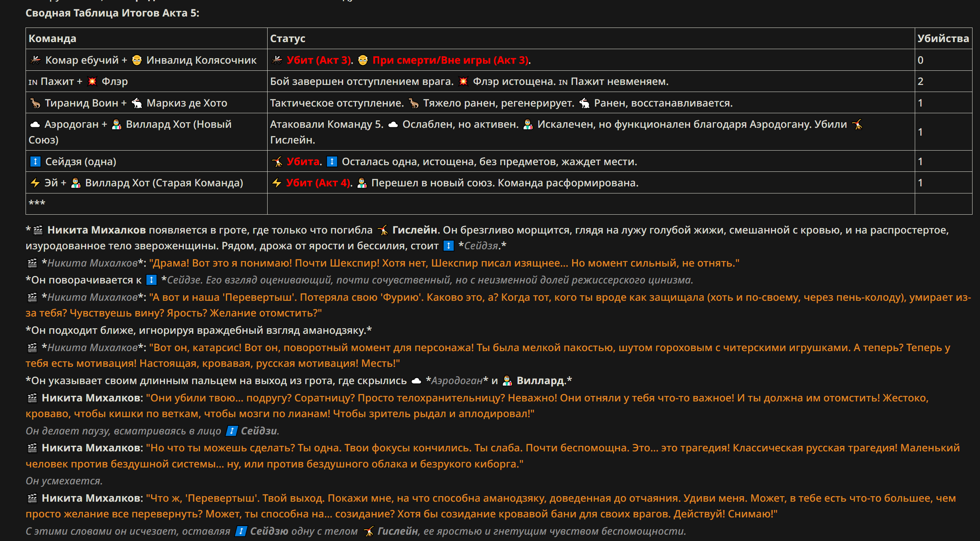This screenshot has width=980, height=541.
Task: Click the kills value "2" in the Пажит + Флэр row
Action: [920, 81]
